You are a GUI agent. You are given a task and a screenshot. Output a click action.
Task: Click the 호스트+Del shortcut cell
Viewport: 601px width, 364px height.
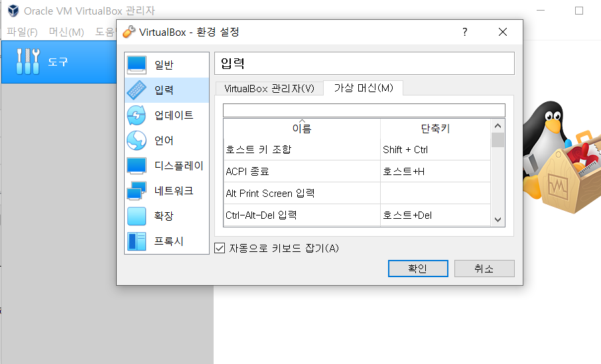[x=435, y=215]
